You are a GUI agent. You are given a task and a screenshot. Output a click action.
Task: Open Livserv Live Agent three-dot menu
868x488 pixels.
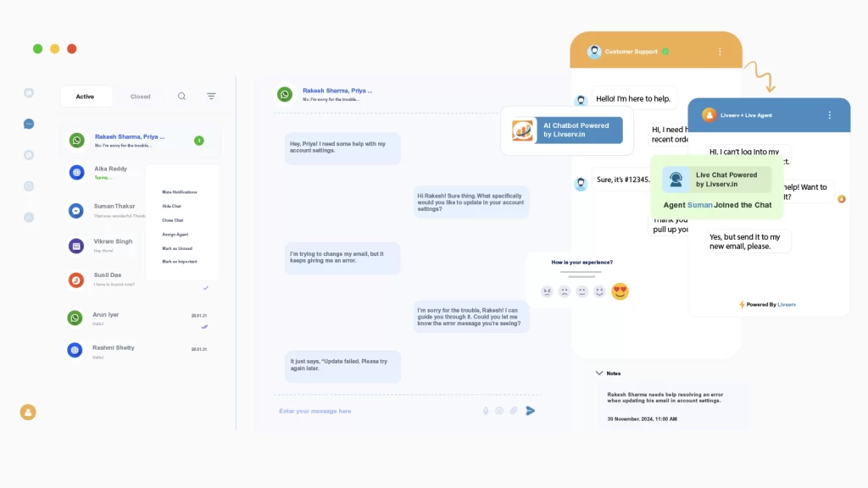[829, 115]
